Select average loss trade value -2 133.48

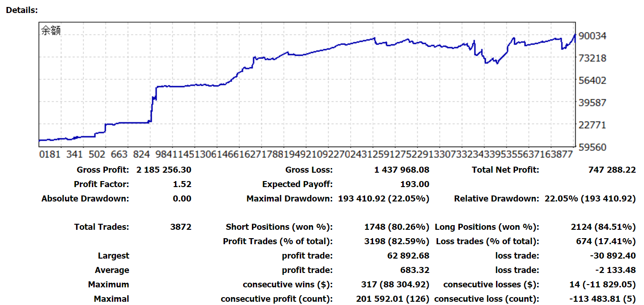pos(616,270)
